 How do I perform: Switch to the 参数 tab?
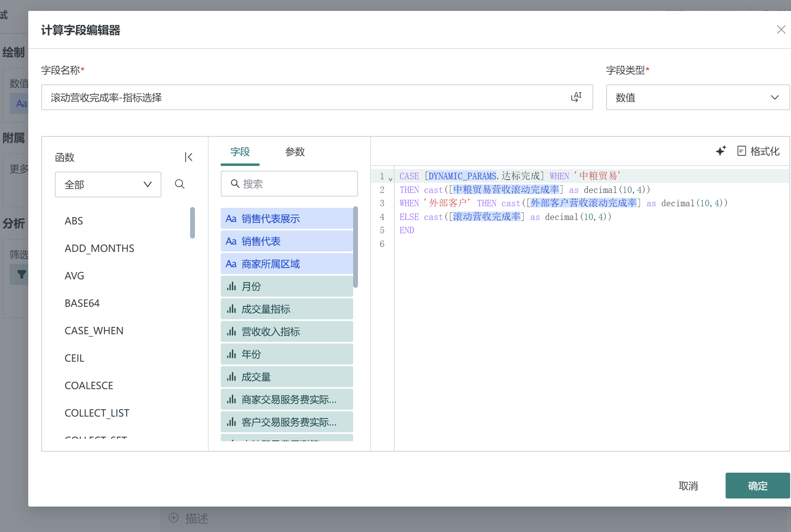pyautogui.click(x=295, y=152)
